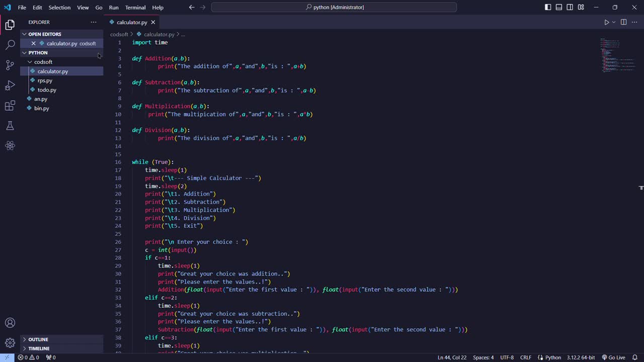Screen dimensions: 644x362
Task: Toggle the primary side bar layout button
Action: (548, 7)
